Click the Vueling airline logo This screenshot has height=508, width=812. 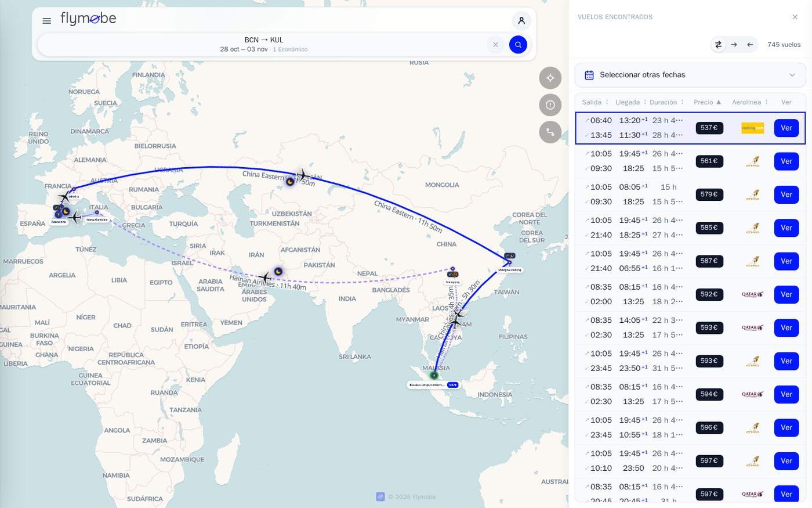752,128
